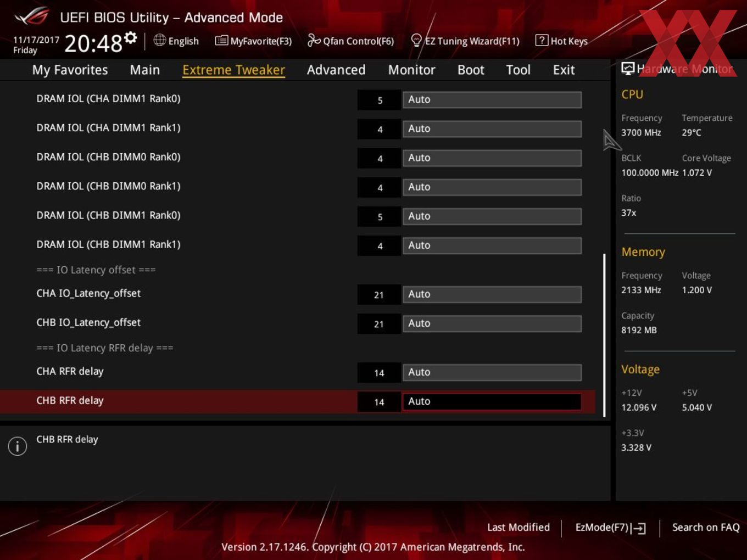
Task: Open Search on FAQ link
Action: click(x=706, y=527)
